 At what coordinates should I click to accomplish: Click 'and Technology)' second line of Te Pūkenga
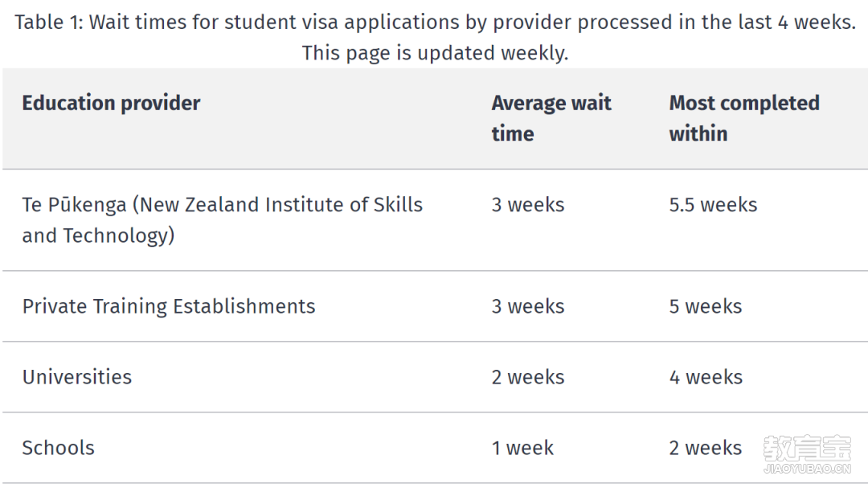(x=99, y=236)
